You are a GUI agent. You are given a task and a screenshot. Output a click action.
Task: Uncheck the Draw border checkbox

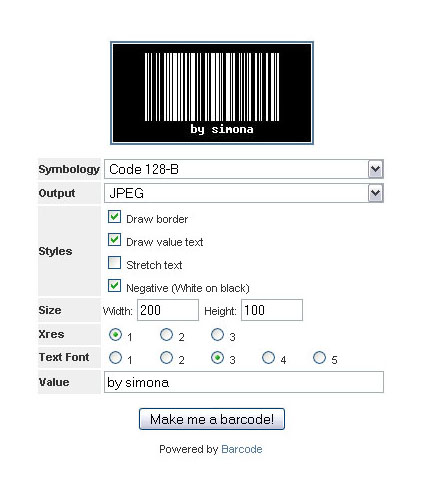point(114,217)
